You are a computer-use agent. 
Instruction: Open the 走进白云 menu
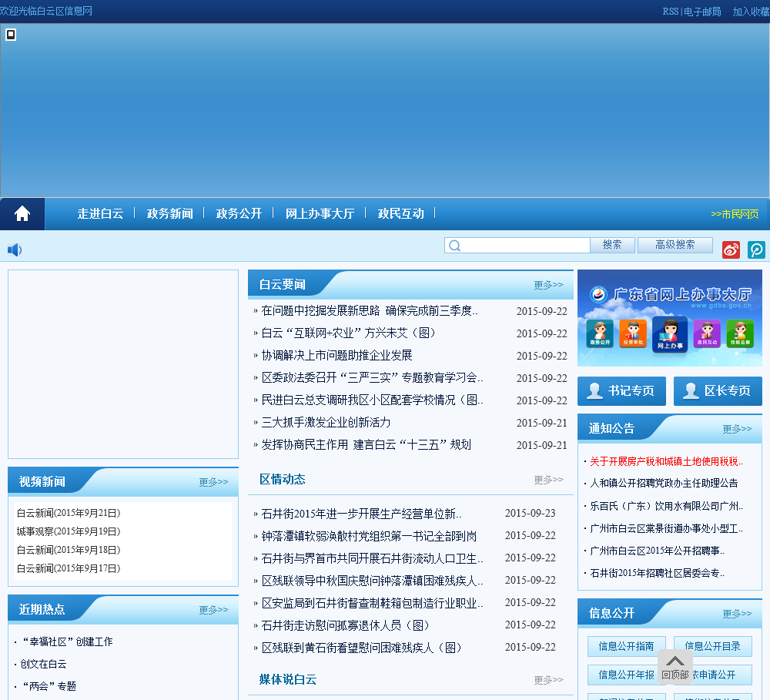click(100, 213)
